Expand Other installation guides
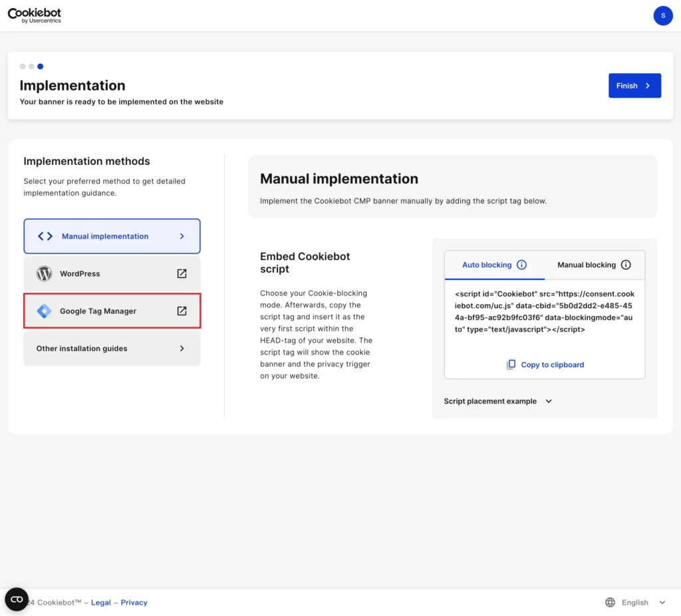This screenshot has width=681, height=616. click(112, 348)
